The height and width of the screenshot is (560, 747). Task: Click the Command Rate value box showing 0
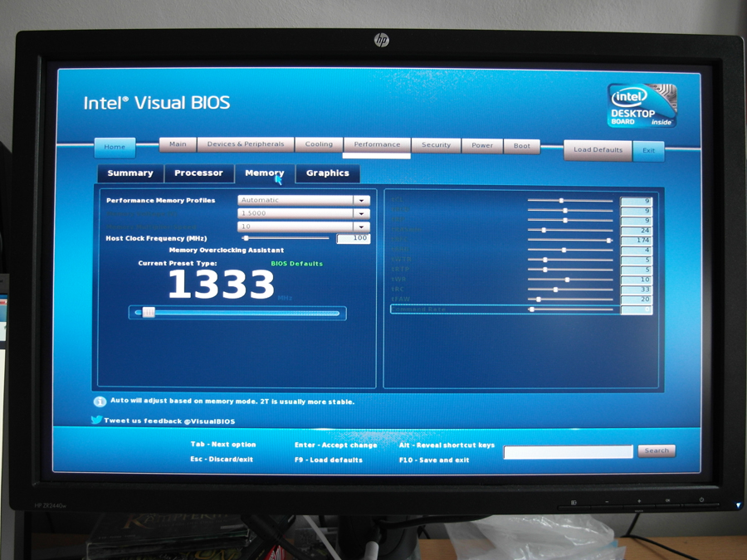(636, 310)
